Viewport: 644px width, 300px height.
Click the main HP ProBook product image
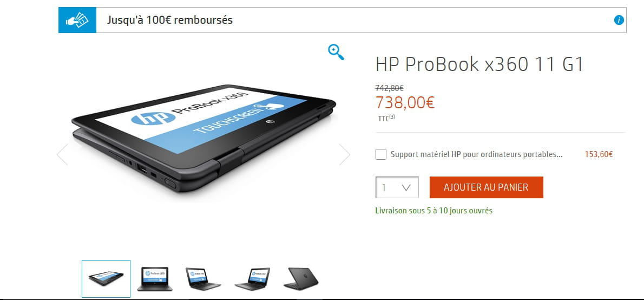(x=204, y=138)
